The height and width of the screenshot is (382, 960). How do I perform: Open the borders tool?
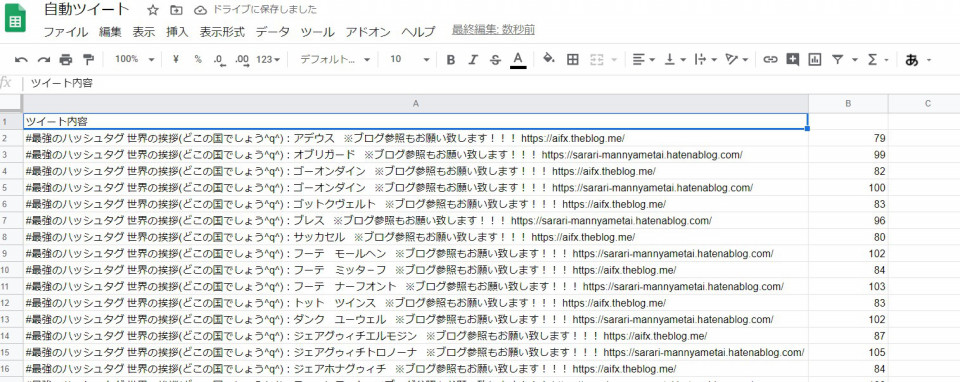[572, 59]
